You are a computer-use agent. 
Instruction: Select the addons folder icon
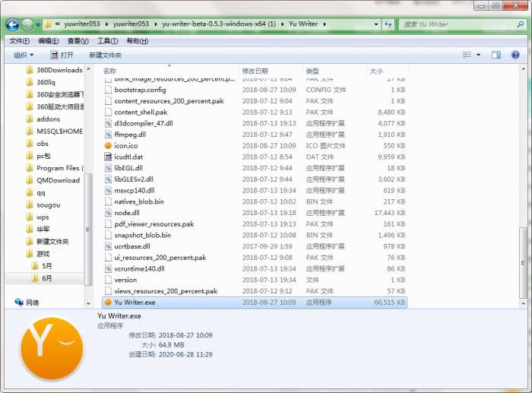pyautogui.click(x=30, y=119)
